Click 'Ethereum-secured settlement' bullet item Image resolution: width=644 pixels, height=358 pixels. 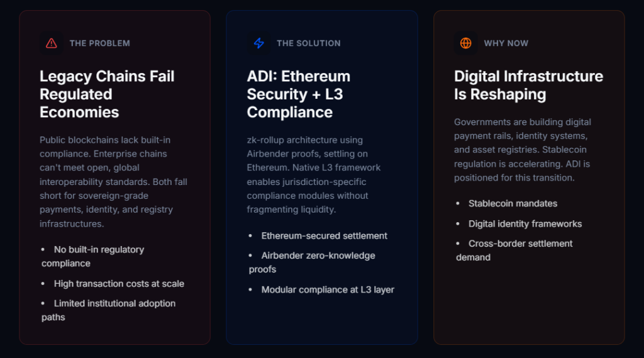pos(324,236)
